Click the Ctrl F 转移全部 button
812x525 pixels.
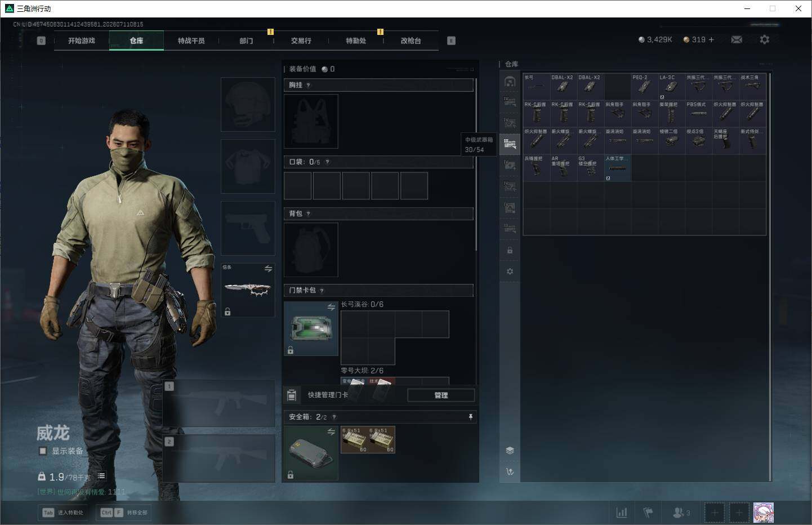click(x=124, y=513)
